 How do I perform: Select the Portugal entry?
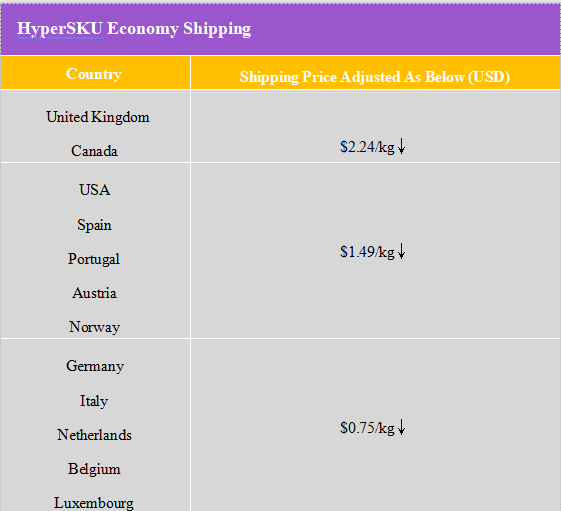(x=94, y=259)
